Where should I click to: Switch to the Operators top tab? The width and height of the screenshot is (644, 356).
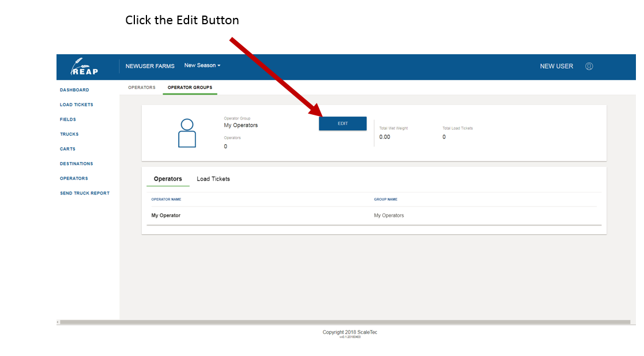(142, 88)
